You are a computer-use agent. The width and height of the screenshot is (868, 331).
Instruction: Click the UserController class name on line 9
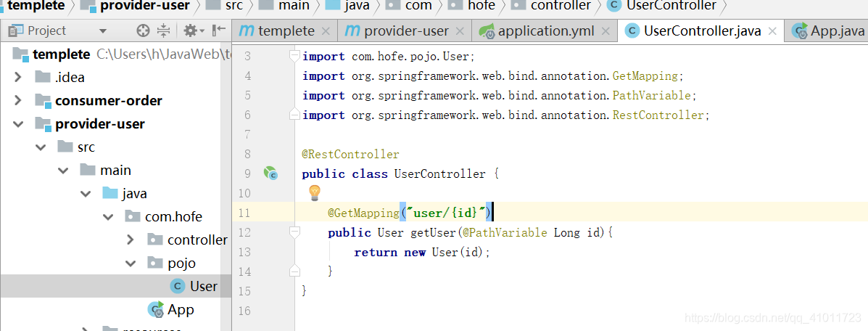439,173
